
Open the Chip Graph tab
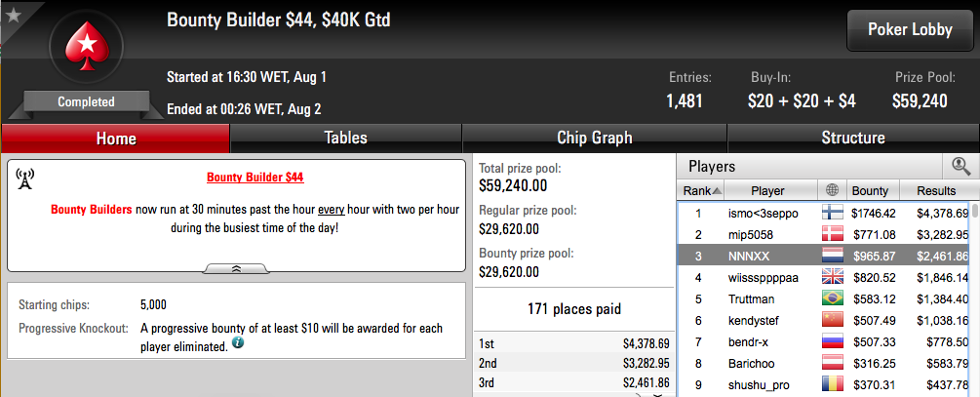click(x=595, y=139)
